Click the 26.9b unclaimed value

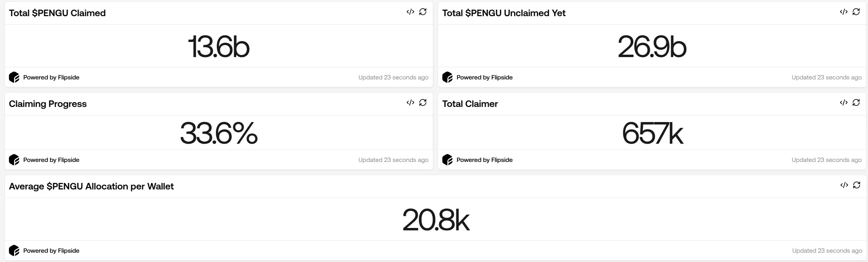coord(652,47)
